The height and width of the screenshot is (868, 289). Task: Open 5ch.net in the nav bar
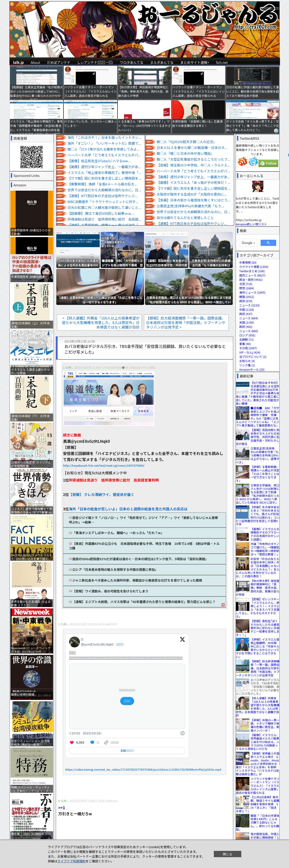pos(222,62)
